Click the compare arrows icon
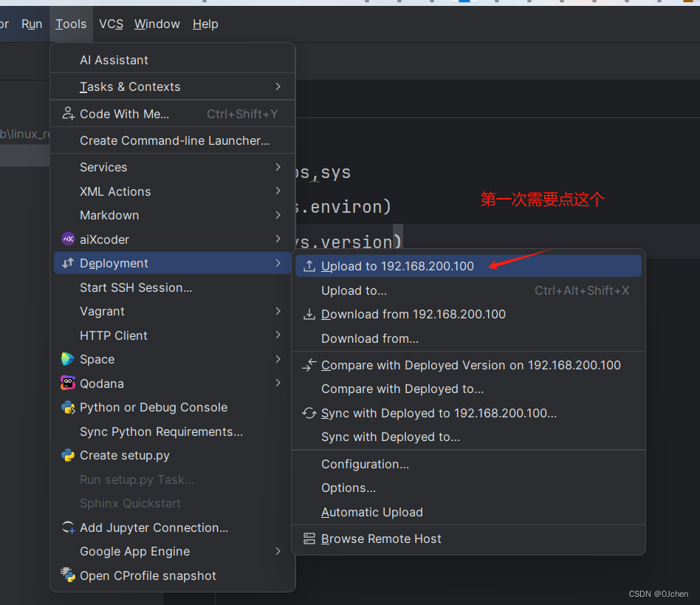 pyautogui.click(x=309, y=365)
